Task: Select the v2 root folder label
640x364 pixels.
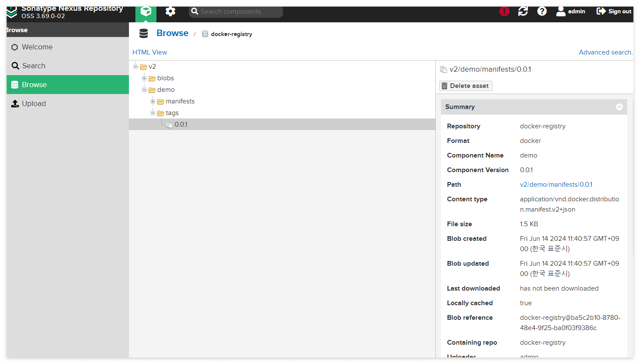Action: click(152, 67)
